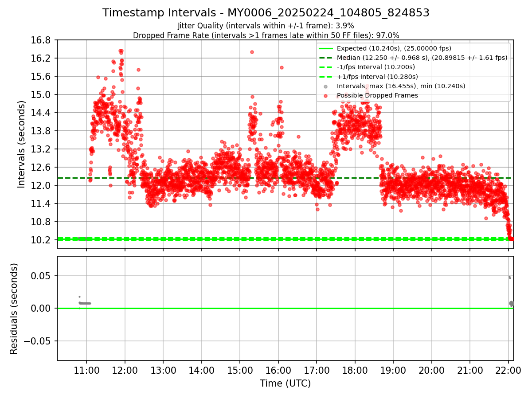Click the 16:00 x-axis tick label
This screenshot has height=399, width=532.
(x=278, y=370)
